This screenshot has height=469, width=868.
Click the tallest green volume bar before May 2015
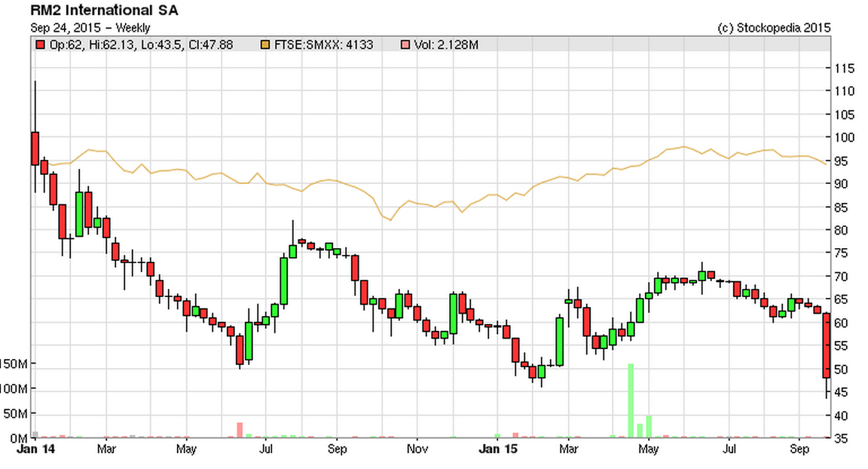coord(631,401)
